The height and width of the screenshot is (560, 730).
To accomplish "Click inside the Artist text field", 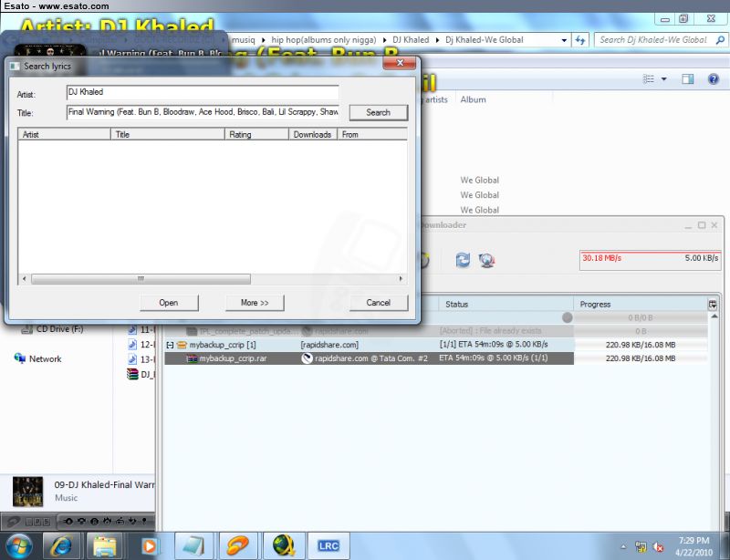I will (x=202, y=93).
